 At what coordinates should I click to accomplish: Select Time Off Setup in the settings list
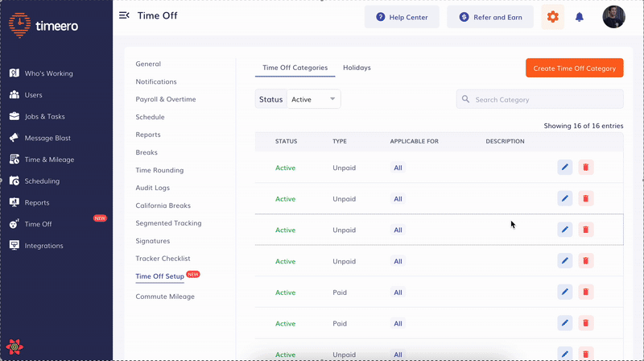(x=159, y=276)
